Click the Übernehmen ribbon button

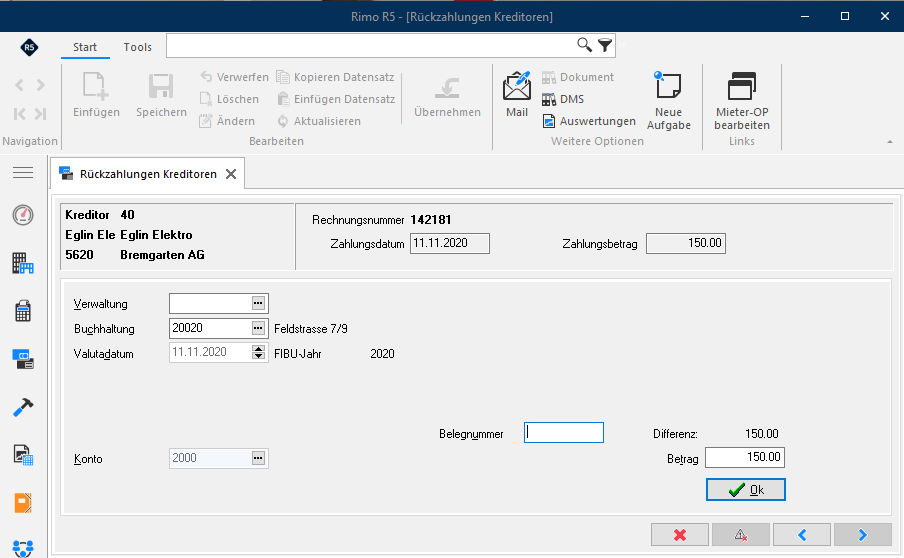447,97
